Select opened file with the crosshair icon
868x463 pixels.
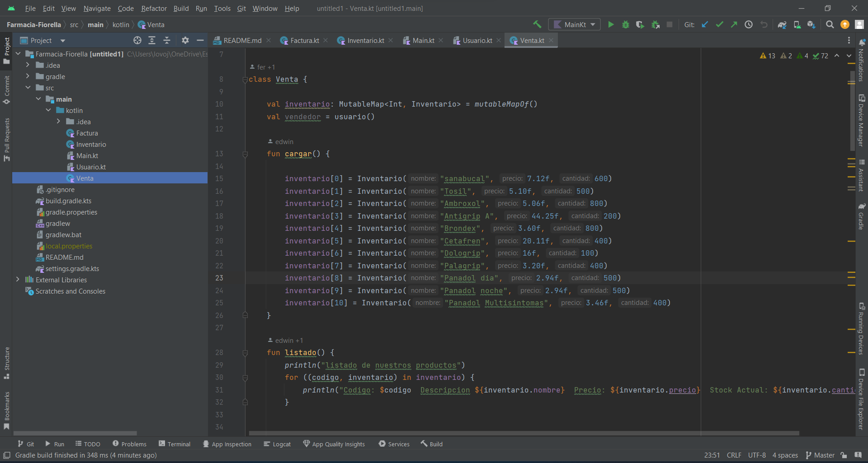(x=137, y=40)
